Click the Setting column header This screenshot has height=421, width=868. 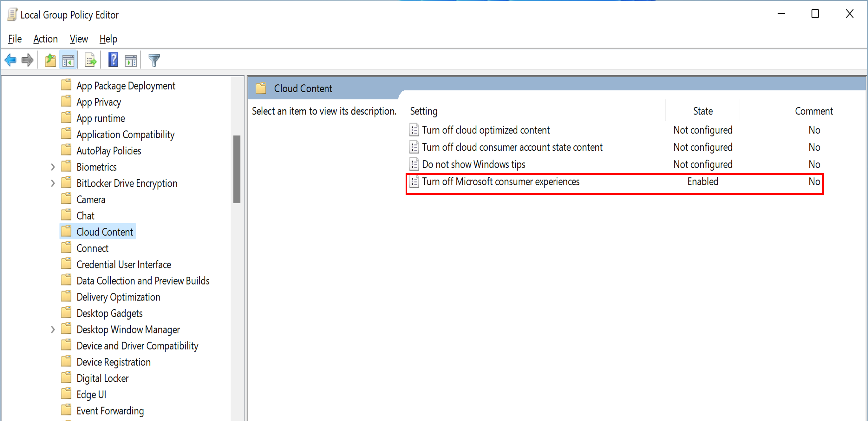click(424, 111)
